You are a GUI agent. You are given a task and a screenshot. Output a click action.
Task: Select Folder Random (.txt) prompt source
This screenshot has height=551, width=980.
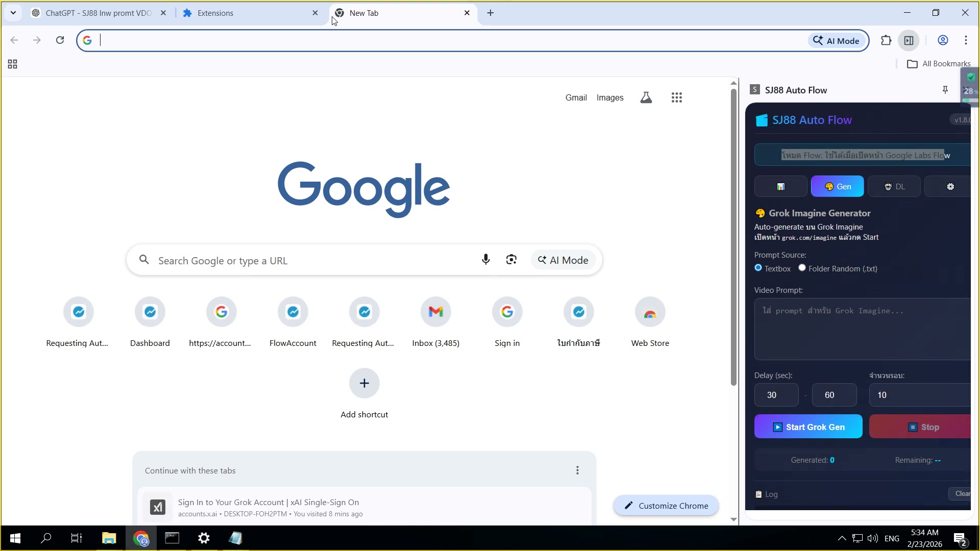[x=802, y=267]
